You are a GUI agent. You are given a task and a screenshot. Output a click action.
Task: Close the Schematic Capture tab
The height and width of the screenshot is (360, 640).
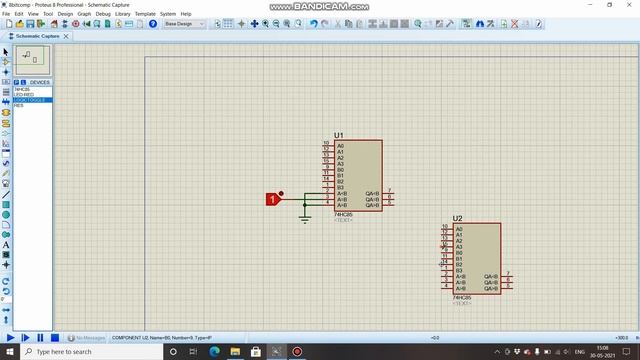(x=66, y=36)
